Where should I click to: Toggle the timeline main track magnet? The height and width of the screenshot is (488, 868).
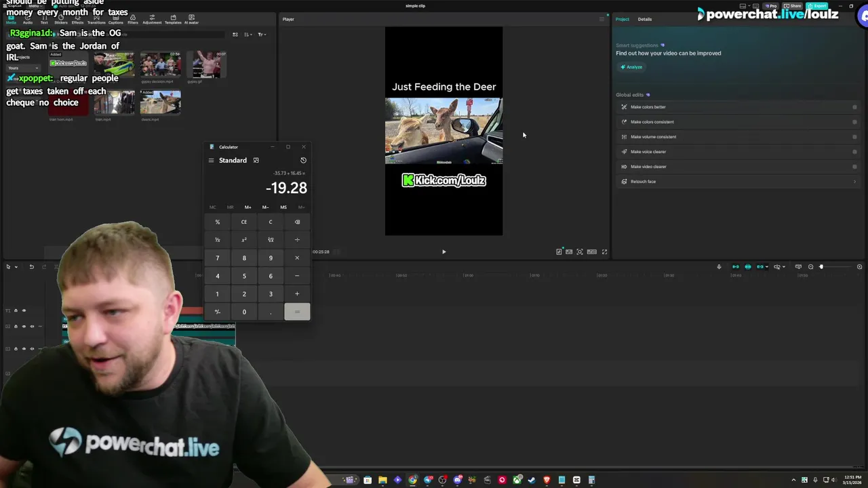[x=735, y=267]
